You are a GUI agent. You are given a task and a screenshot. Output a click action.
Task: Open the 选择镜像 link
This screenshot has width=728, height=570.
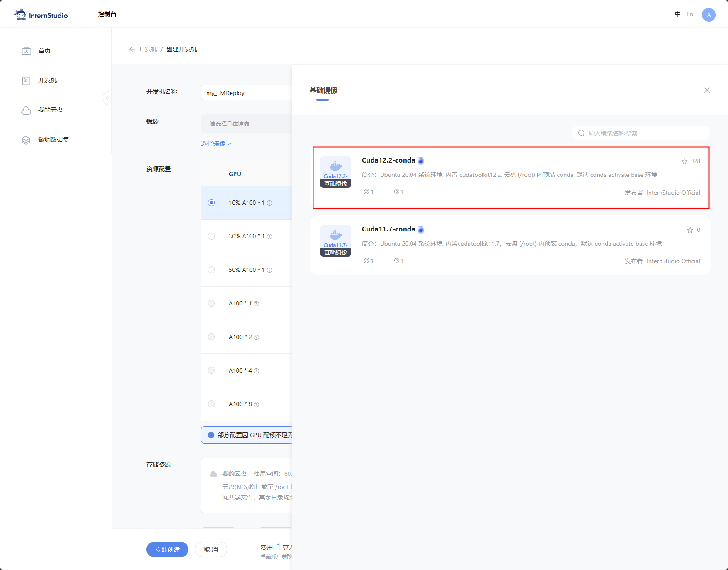[216, 143]
